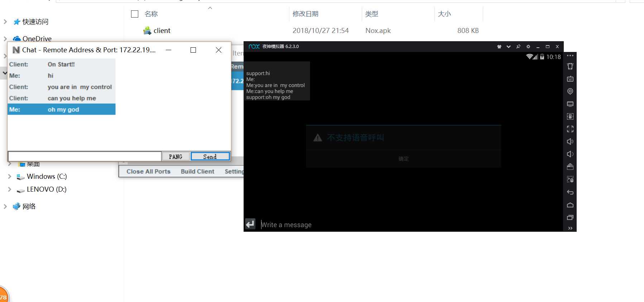This screenshot has width=644, height=302.
Task: Select the 'can you help me' chat row
Action: click(x=62, y=98)
